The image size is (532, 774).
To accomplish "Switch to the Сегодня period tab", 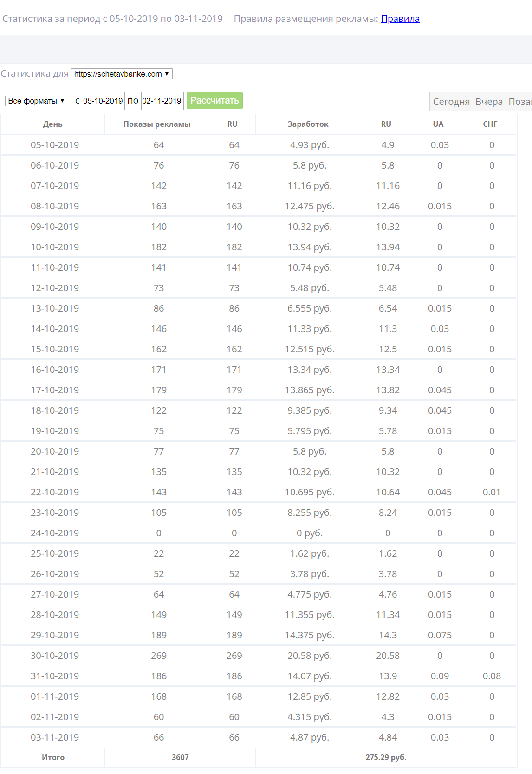I will click(451, 102).
